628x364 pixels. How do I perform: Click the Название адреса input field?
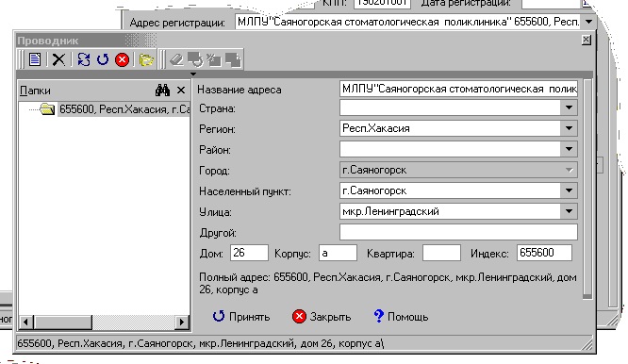tap(458, 89)
